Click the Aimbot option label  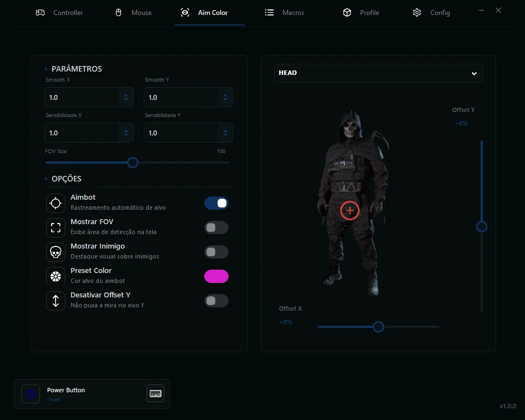pyautogui.click(x=83, y=198)
